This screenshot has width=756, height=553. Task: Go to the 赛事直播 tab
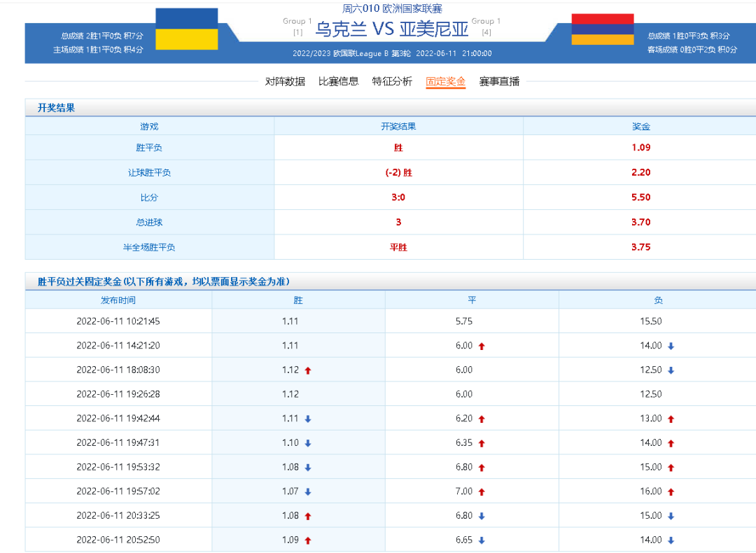pos(499,81)
